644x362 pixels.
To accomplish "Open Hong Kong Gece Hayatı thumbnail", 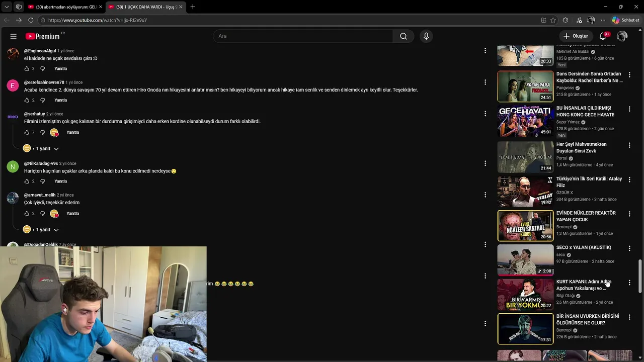I will tap(525, 121).
